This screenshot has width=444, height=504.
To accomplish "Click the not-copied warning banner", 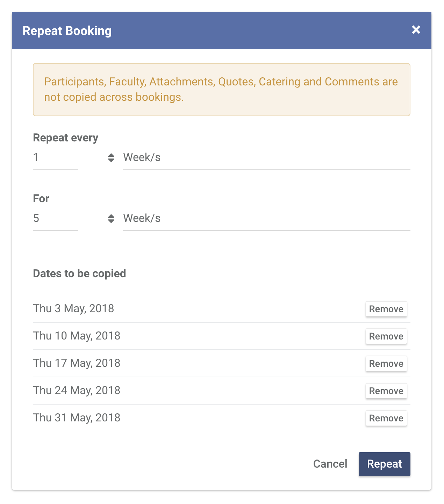I will [222, 90].
